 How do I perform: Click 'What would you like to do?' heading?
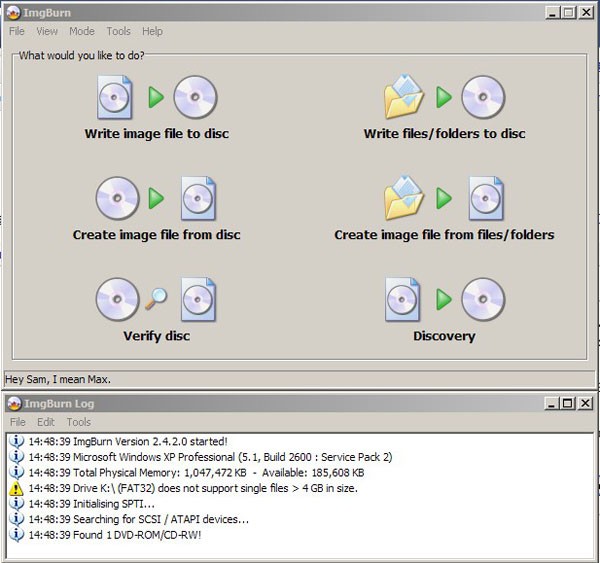(82, 55)
